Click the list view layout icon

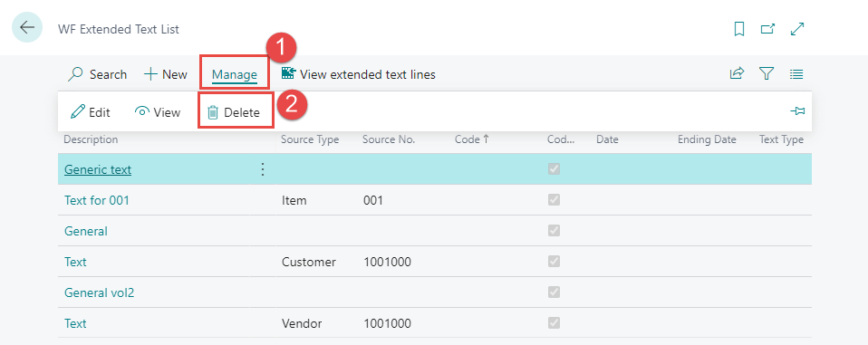coord(796,73)
